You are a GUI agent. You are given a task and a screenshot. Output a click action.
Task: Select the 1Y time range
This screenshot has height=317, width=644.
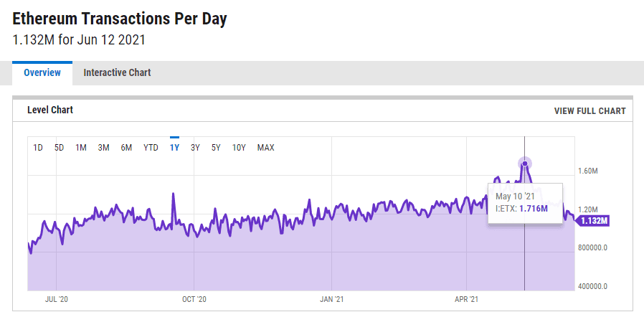[x=174, y=148]
